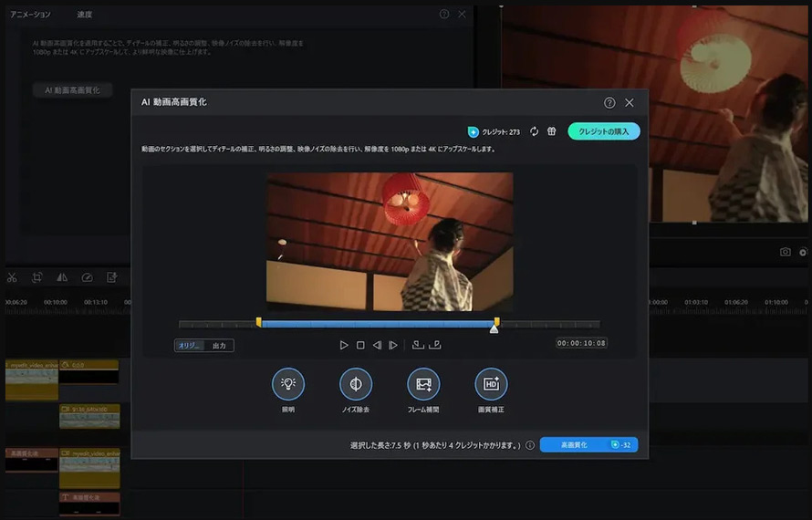This screenshot has height=520, width=812.
Task: Click the クレジット: 273 balance text
Action: click(x=501, y=132)
